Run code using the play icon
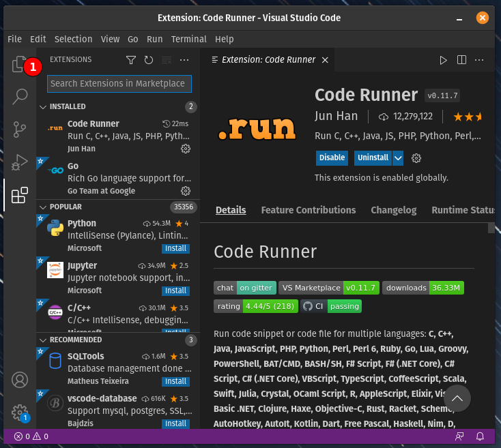 pyautogui.click(x=443, y=60)
